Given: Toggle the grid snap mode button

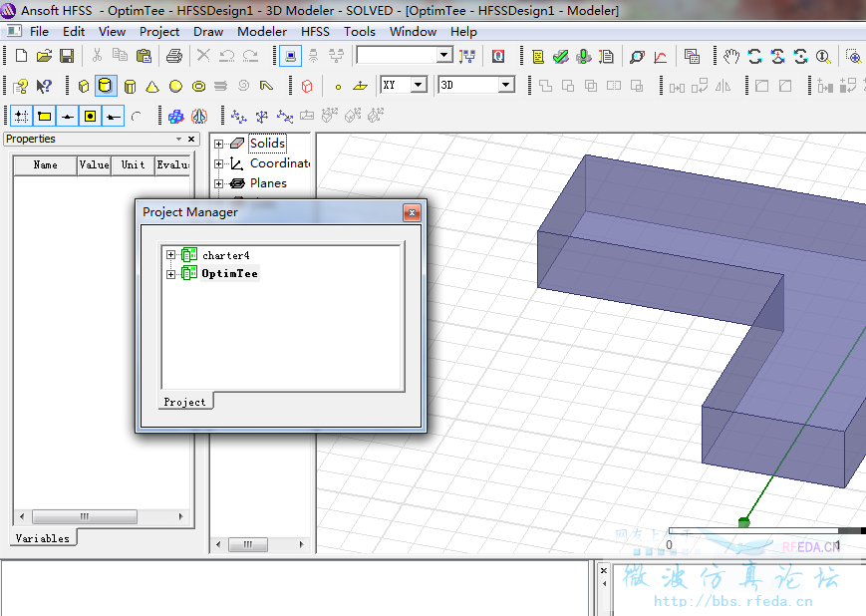Looking at the screenshot, I should coord(21,116).
